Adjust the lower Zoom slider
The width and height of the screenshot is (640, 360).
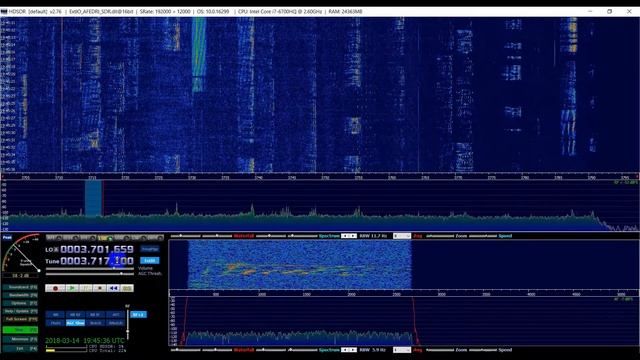pyautogui.click(x=440, y=350)
